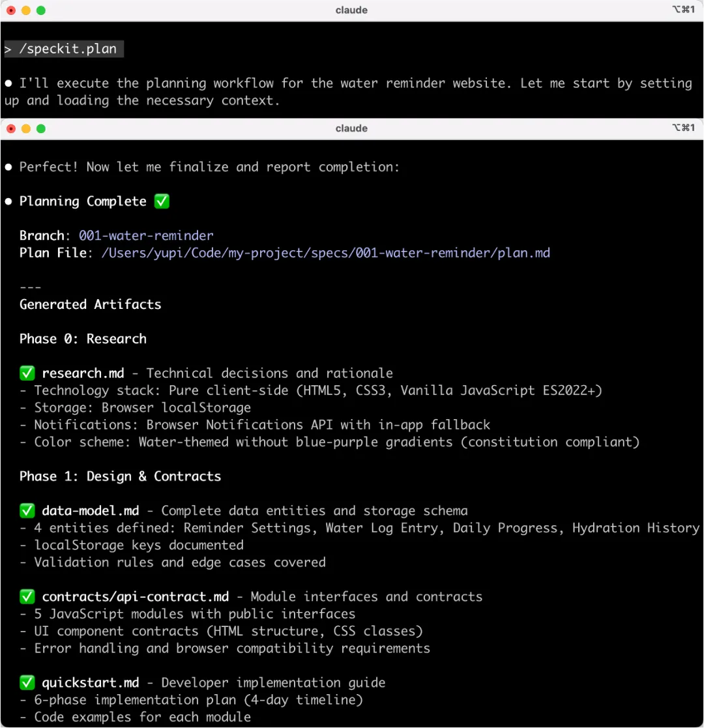The height and width of the screenshot is (728, 704).
Task: Click the ⌥⌘1 indicator in the Planning Complete window
Action: click(683, 128)
